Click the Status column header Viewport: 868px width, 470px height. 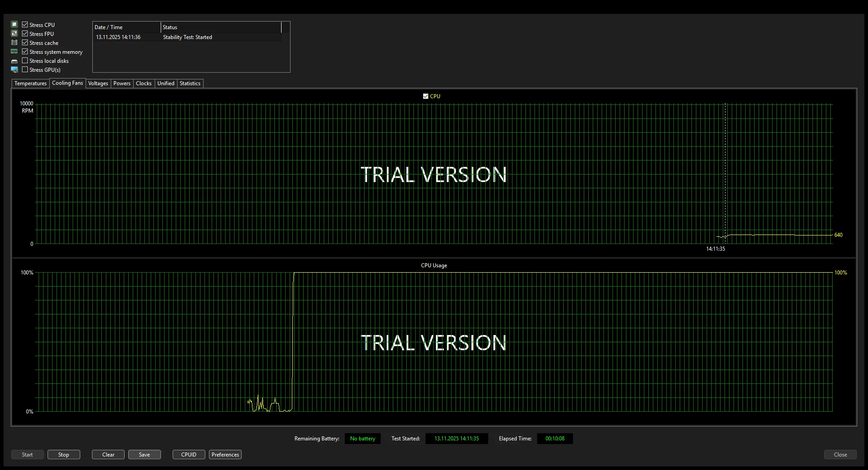221,27
